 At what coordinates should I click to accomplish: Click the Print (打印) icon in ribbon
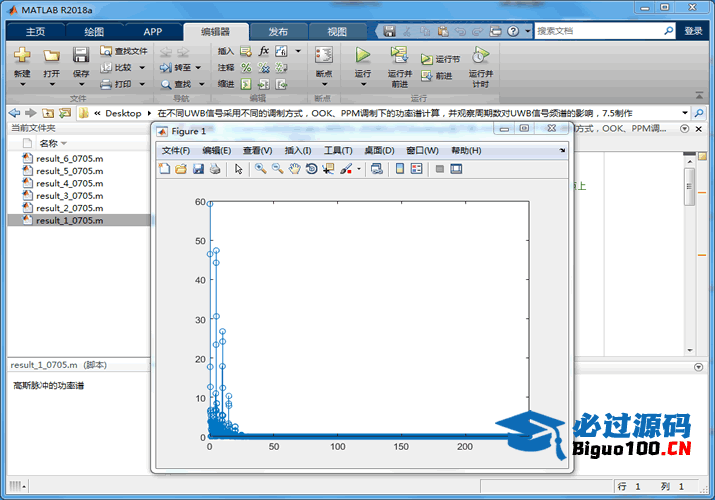click(106, 84)
